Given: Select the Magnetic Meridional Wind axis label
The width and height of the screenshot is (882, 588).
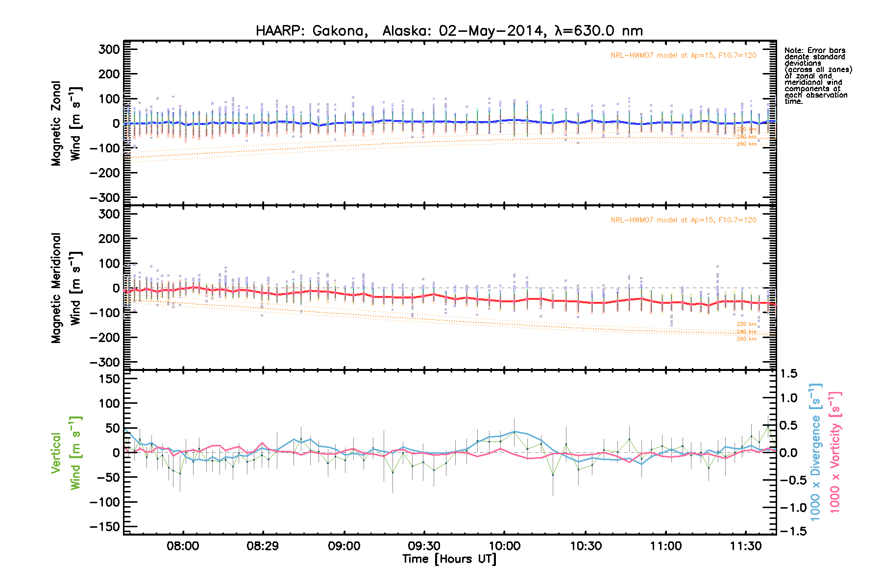Looking at the screenshot, I should click(x=66, y=288).
